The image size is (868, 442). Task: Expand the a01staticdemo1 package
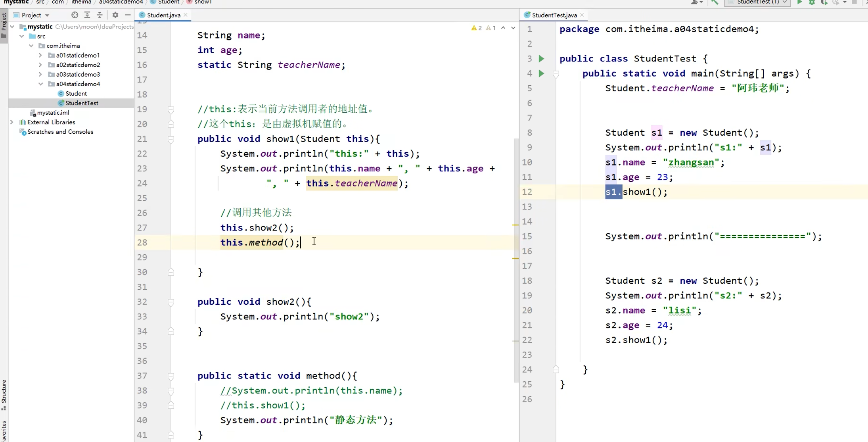pos(39,55)
